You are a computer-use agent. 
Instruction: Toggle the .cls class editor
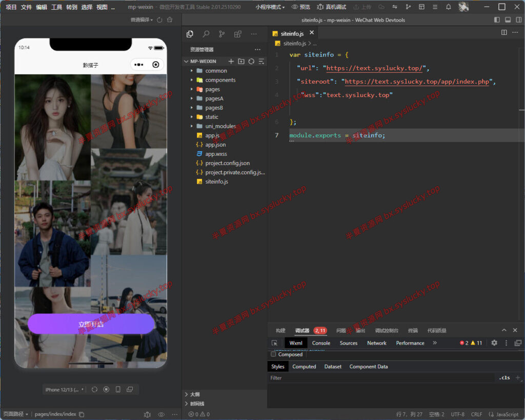pos(504,378)
